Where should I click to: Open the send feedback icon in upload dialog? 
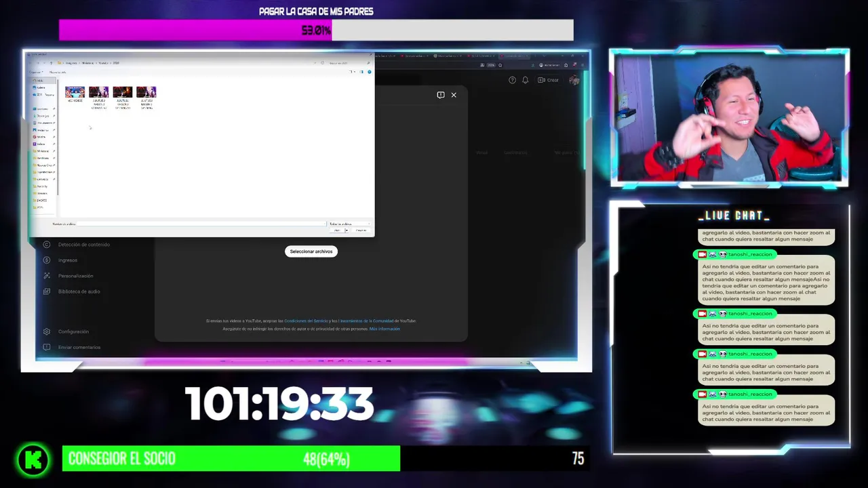[x=441, y=95]
